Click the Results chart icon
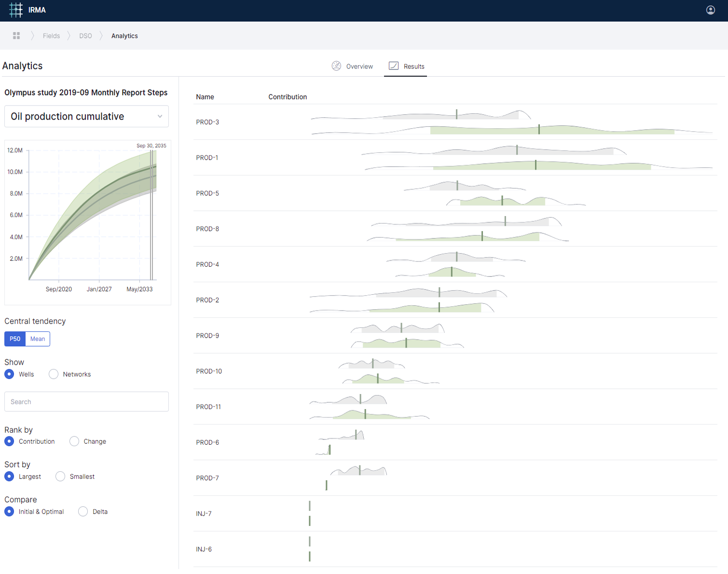Viewport: 728px width, 574px height. 394,66
